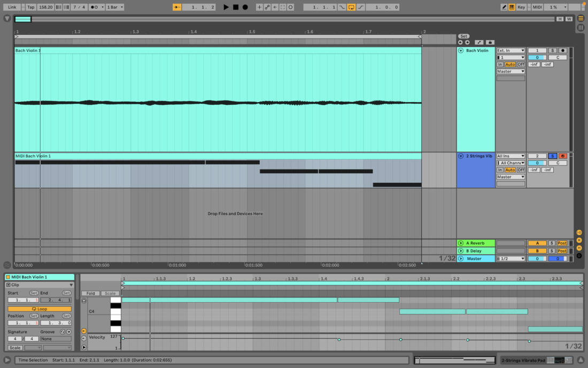Click the tempo field 158.20
This screenshot has height=368, width=588.
(45, 7)
